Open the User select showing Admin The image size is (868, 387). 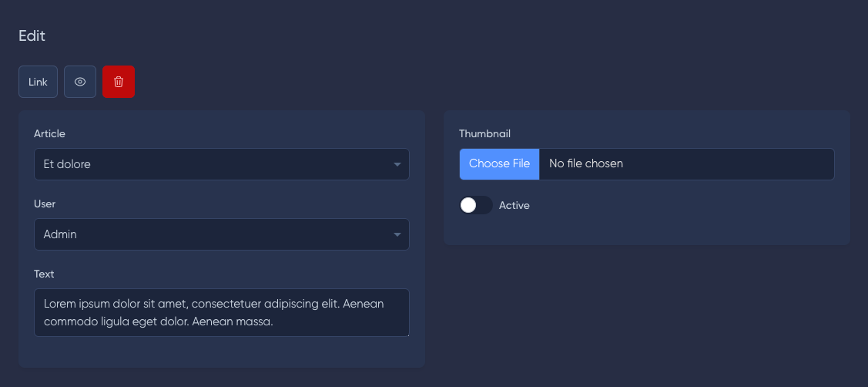pos(222,234)
